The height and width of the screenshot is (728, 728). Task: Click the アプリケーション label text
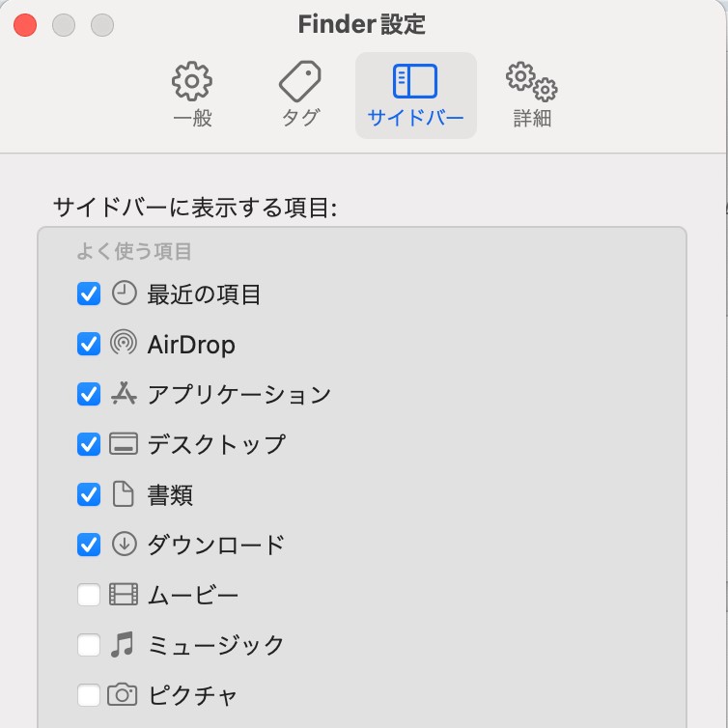pyautogui.click(x=239, y=395)
